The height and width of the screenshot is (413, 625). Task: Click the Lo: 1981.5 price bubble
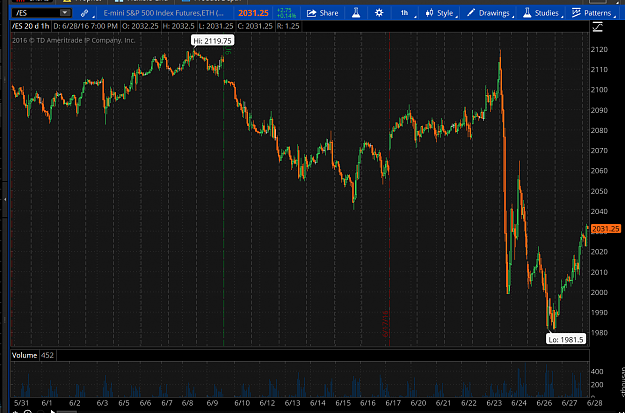coord(566,339)
